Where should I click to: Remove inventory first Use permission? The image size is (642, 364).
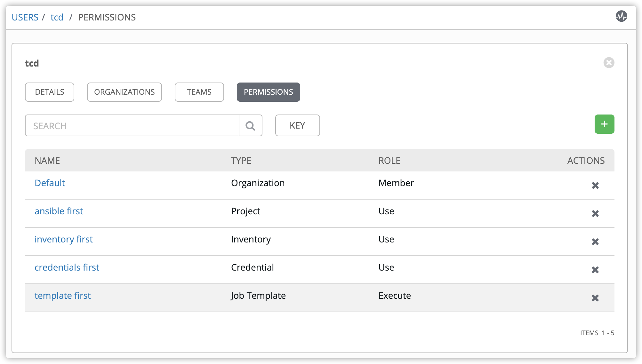(595, 242)
